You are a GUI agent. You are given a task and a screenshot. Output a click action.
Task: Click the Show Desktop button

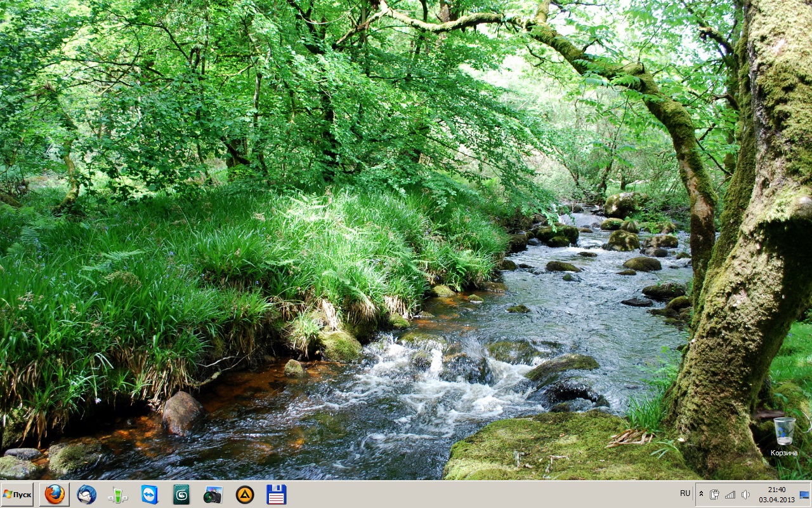804,494
